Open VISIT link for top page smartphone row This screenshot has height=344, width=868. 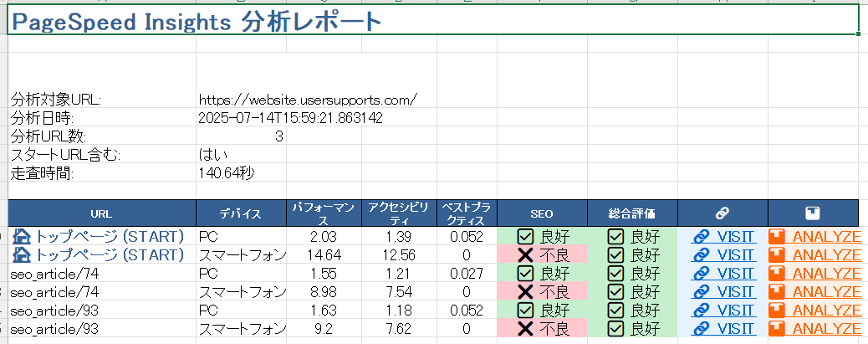point(736,254)
